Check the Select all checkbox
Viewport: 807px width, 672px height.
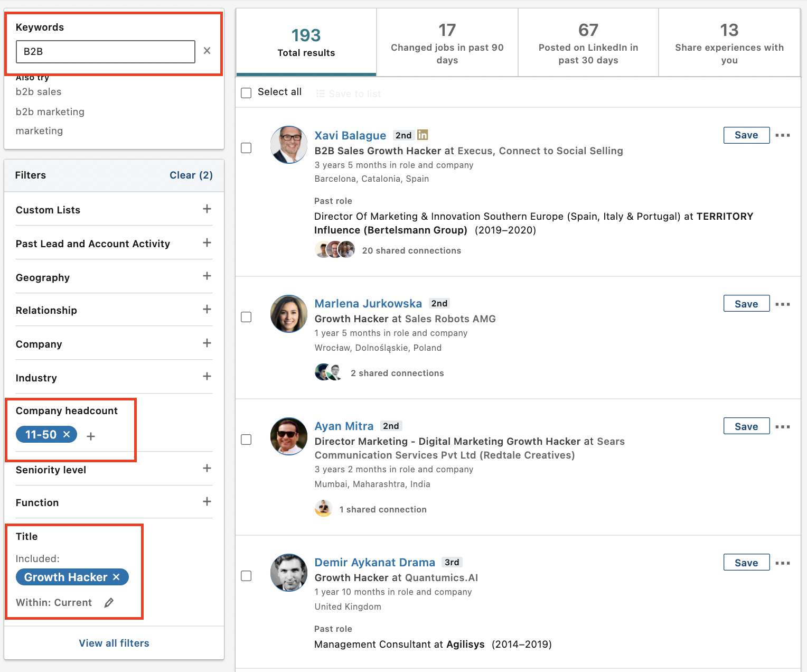[x=246, y=93]
